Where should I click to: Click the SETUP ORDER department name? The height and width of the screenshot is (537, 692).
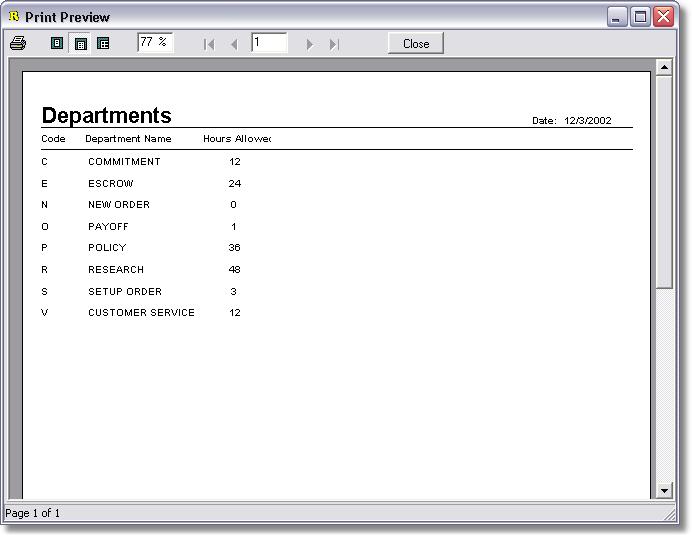click(x=125, y=292)
